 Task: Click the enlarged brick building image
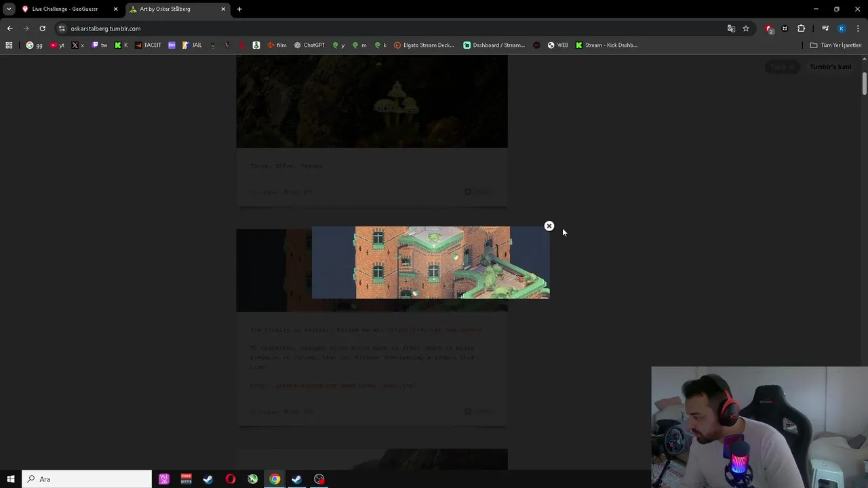click(x=431, y=262)
